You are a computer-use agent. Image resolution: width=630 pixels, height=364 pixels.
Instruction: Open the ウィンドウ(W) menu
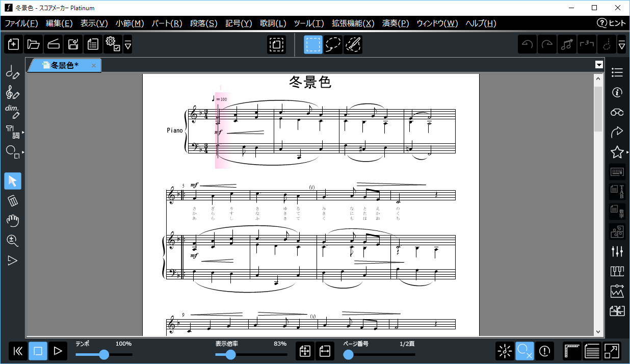[437, 23]
